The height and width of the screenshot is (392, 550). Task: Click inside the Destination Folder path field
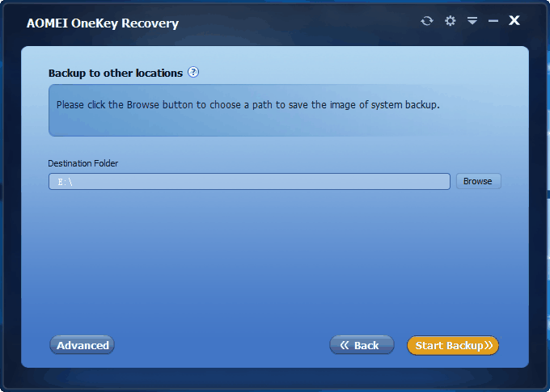tap(249, 181)
